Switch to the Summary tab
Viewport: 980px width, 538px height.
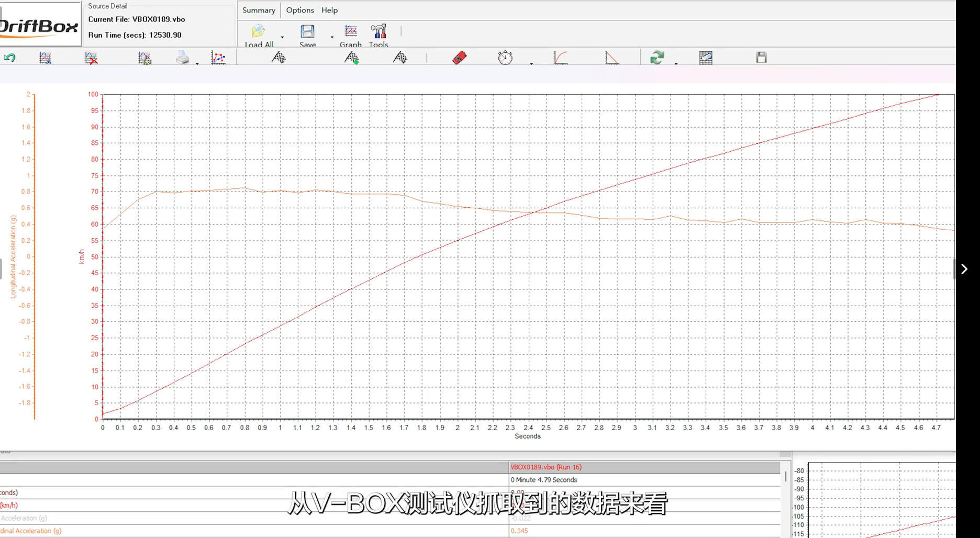(259, 10)
